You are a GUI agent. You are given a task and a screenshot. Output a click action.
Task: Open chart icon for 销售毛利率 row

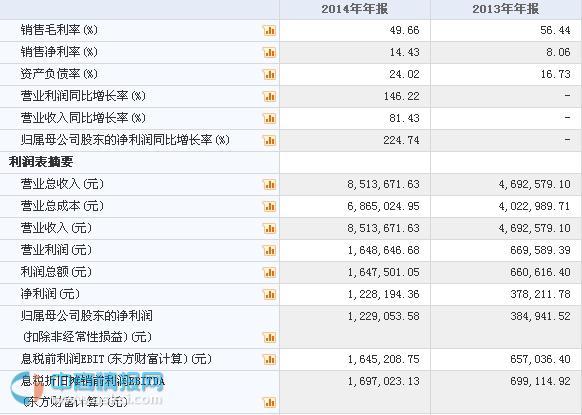pyautogui.click(x=270, y=30)
